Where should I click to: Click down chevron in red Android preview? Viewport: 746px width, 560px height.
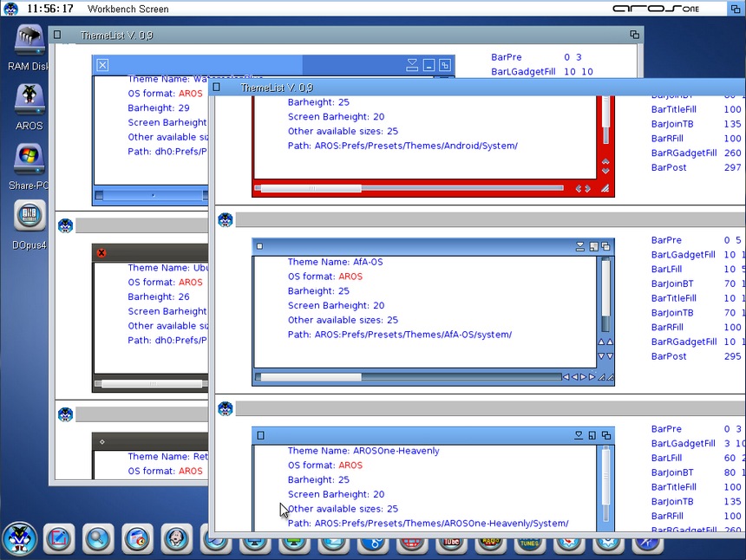click(x=605, y=171)
